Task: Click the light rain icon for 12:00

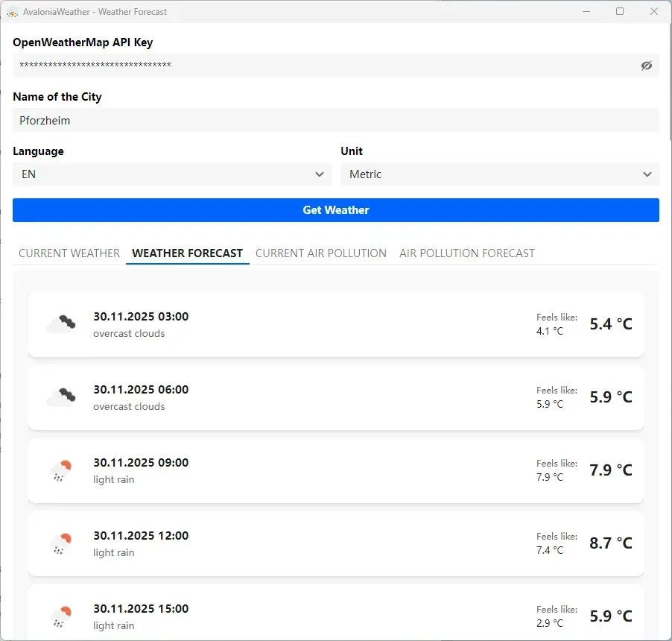Action: tap(60, 543)
